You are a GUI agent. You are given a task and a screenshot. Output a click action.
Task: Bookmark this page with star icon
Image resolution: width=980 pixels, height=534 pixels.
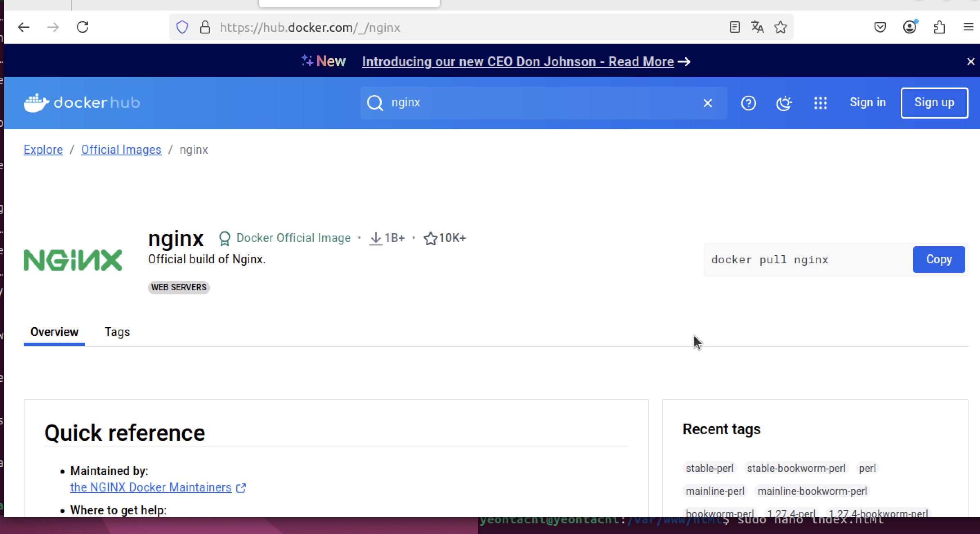781,27
